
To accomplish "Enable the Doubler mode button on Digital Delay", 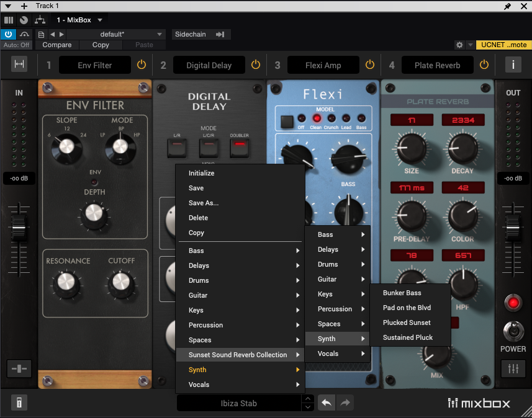I will [x=240, y=148].
